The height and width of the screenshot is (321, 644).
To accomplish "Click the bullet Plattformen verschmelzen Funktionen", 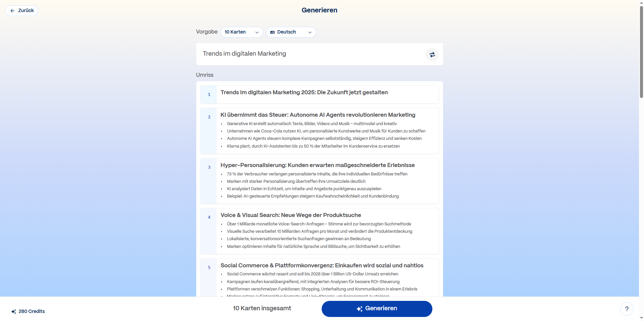I will point(322,289).
